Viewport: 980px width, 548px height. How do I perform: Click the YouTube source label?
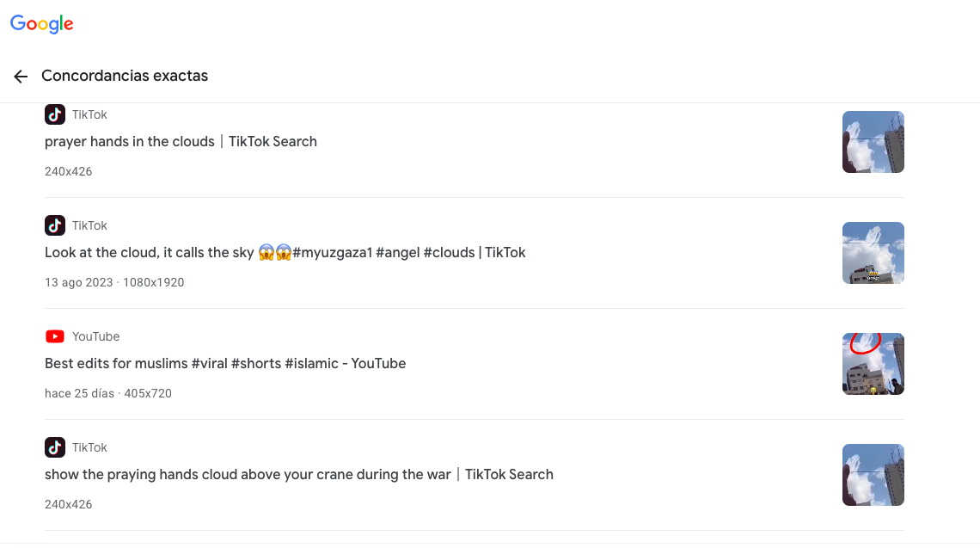[x=95, y=336]
